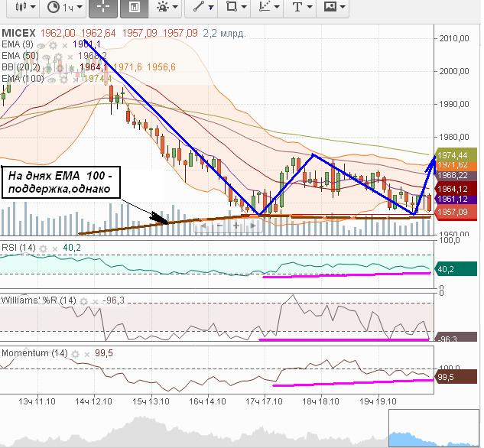Viewport: 484px width, 448px height.
Task: Remove the Williams' %R (14) indicator
Action: [96, 301]
